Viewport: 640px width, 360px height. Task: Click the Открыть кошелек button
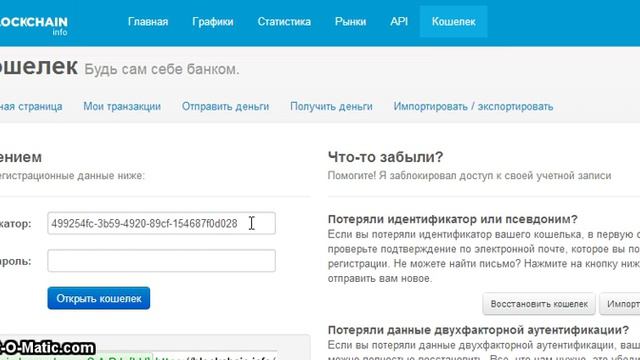[x=99, y=298]
